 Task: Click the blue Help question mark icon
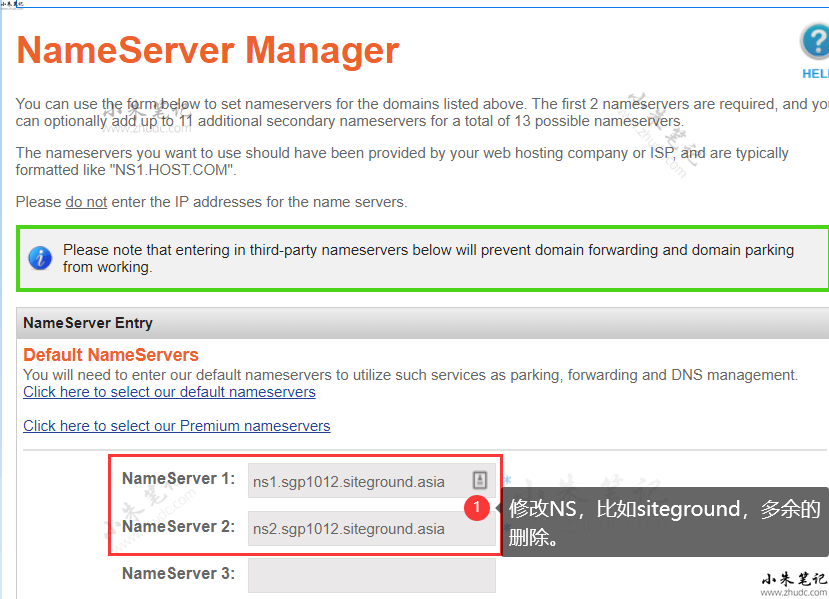click(x=816, y=44)
